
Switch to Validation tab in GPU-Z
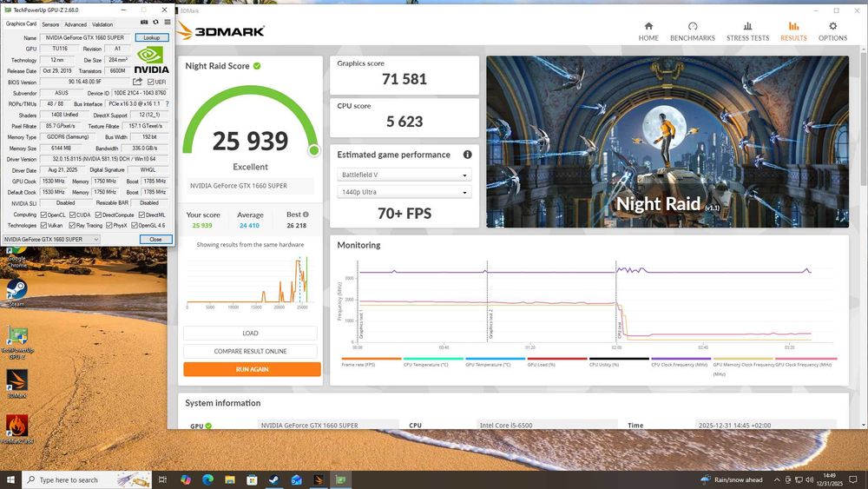pyautogui.click(x=102, y=24)
